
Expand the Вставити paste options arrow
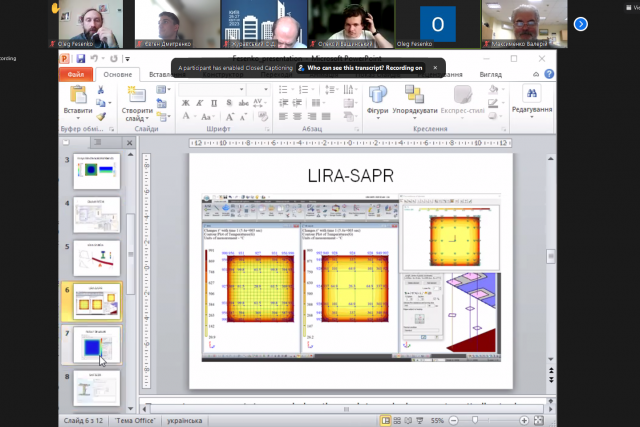(x=78, y=118)
